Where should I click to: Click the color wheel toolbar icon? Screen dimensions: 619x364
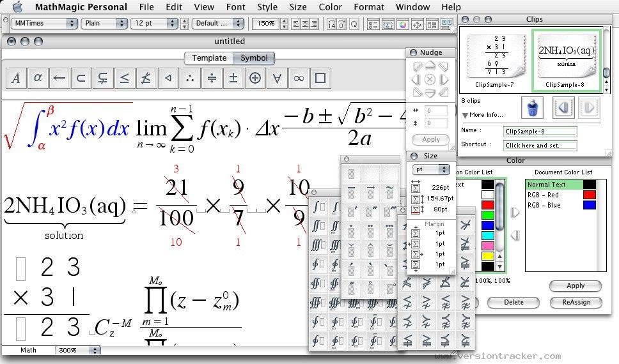(x=402, y=24)
